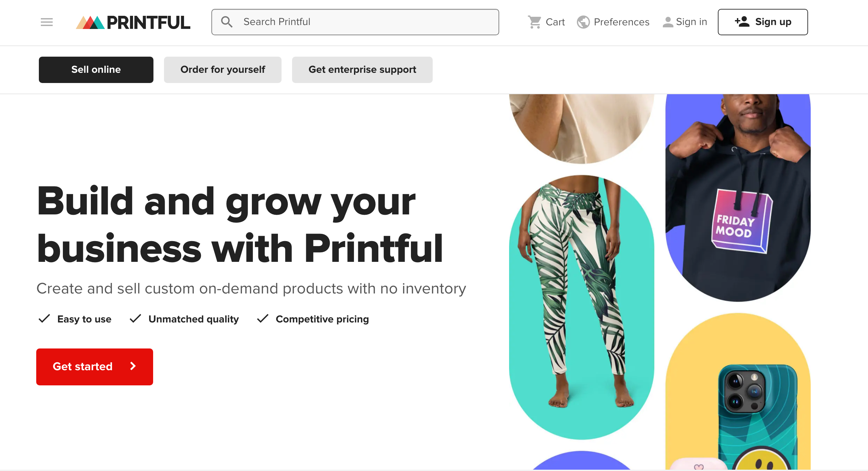Click the Cart text link
Screen dimensions: 868x471
pyautogui.click(x=555, y=22)
